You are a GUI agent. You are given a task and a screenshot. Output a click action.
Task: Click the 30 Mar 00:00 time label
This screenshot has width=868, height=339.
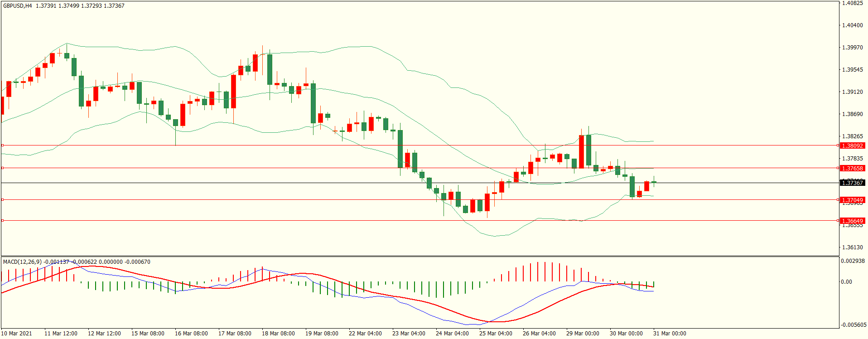[x=626, y=334]
